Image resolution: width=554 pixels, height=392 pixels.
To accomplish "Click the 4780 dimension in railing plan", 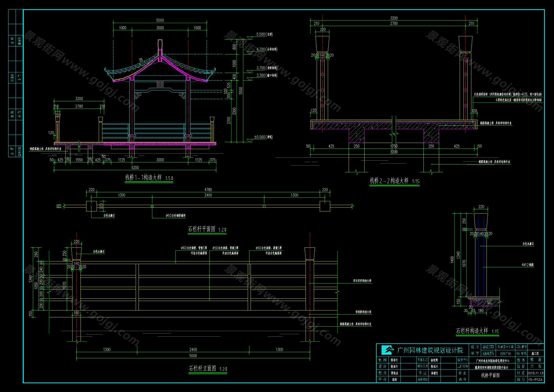I will point(208,190).
